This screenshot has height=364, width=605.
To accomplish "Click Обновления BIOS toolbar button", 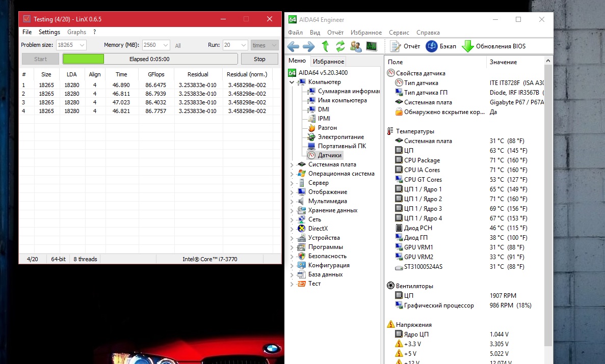I will coord(494,46).
